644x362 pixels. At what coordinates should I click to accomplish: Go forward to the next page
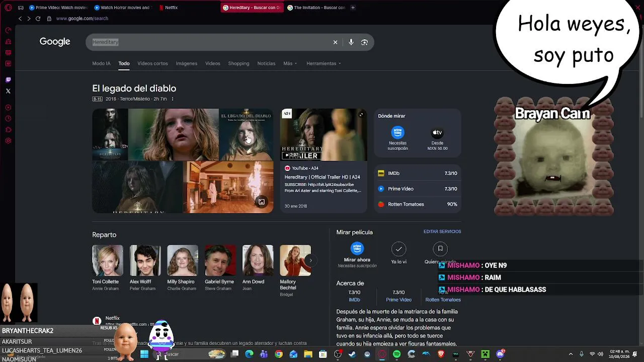tap(29, 19)
